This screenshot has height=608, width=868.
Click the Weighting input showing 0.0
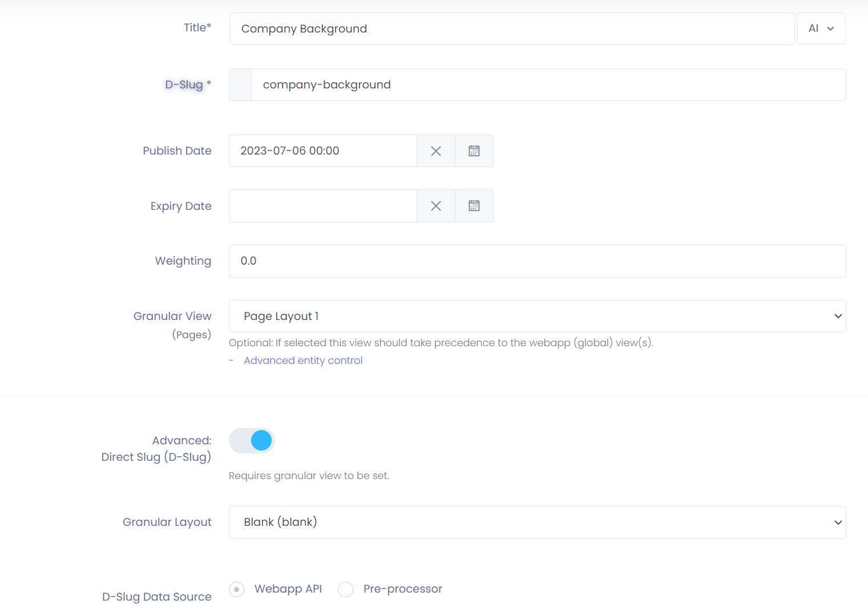click(x=536, y=261)
